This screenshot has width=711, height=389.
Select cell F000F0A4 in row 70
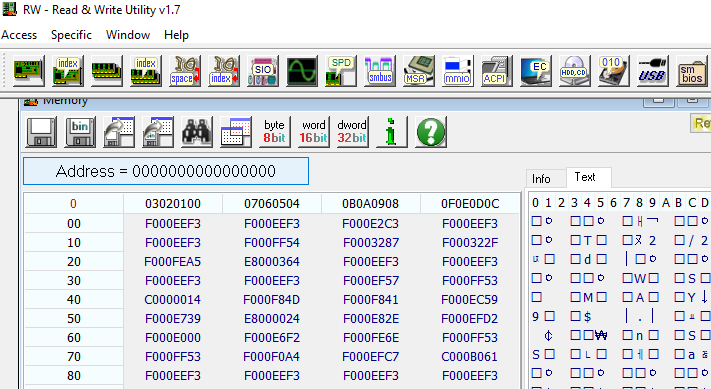tap(272, 357)
